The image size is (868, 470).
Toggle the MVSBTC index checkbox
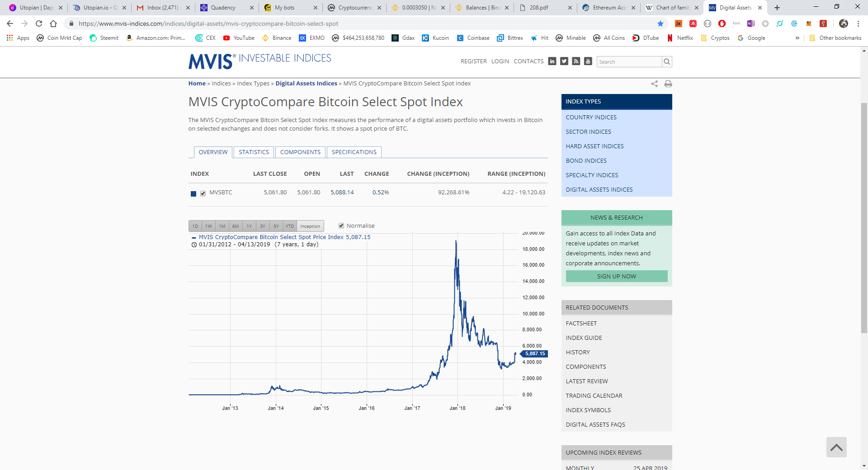click(203, 193)
